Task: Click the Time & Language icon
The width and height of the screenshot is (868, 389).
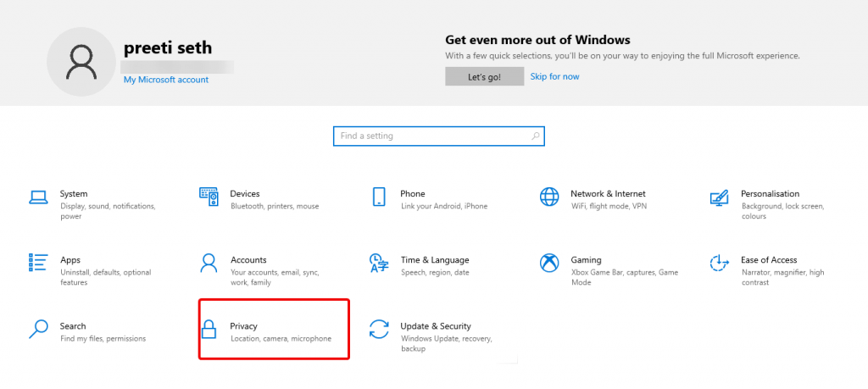Action: click(x=379, y=263)
